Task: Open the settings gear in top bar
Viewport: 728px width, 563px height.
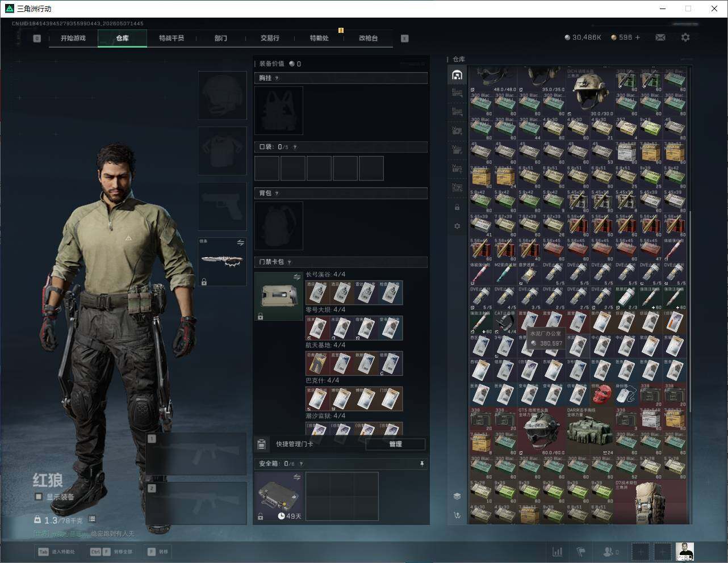Action: tap(685, 37)
